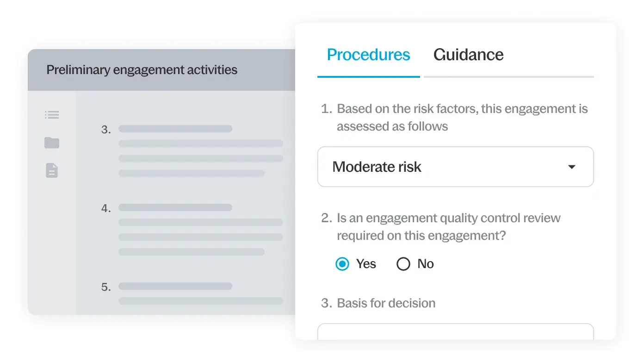Select item 3 title in activities list
Screen dimensions: 644x363
coord(175,129)
